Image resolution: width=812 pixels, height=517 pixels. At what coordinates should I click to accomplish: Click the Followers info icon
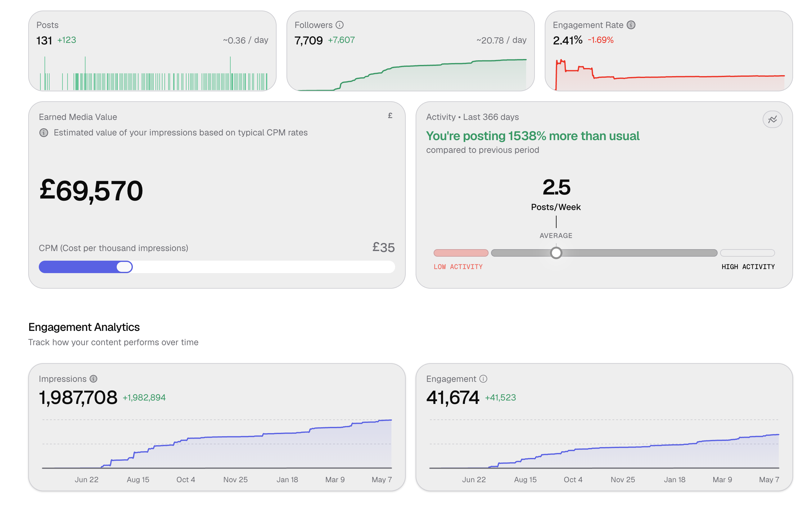pyautogui.click(x=340, y=25)
